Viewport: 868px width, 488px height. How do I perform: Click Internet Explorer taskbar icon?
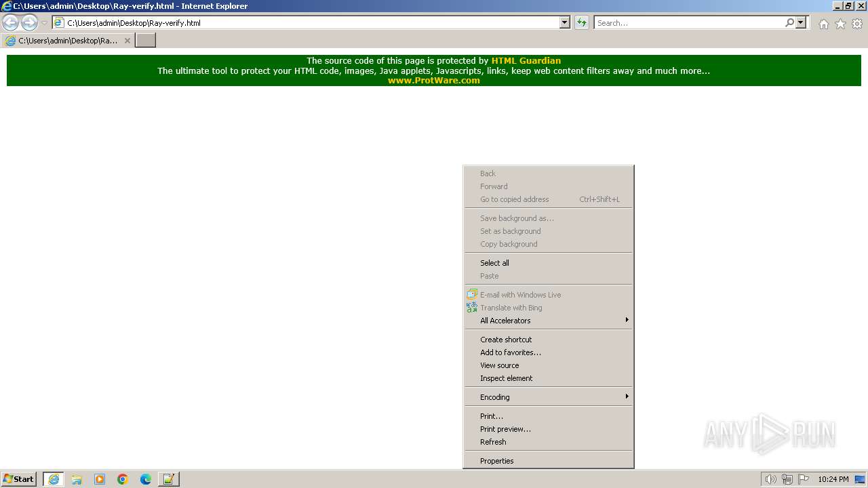coord(54,479)
